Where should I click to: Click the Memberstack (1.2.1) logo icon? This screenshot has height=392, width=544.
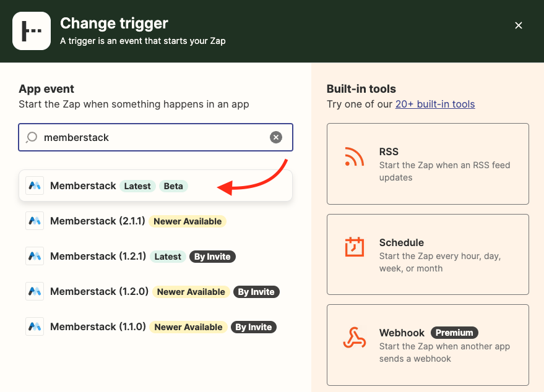pos(35,256)
